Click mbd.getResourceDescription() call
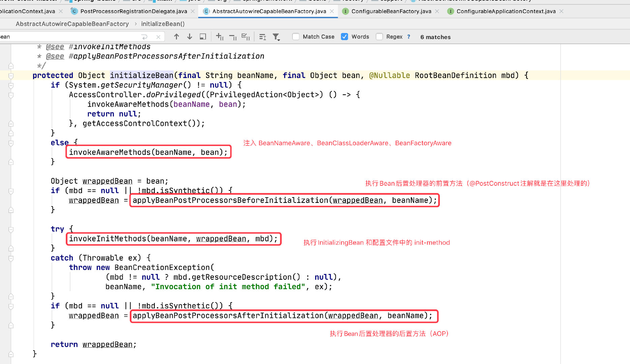 coord(237,277)
